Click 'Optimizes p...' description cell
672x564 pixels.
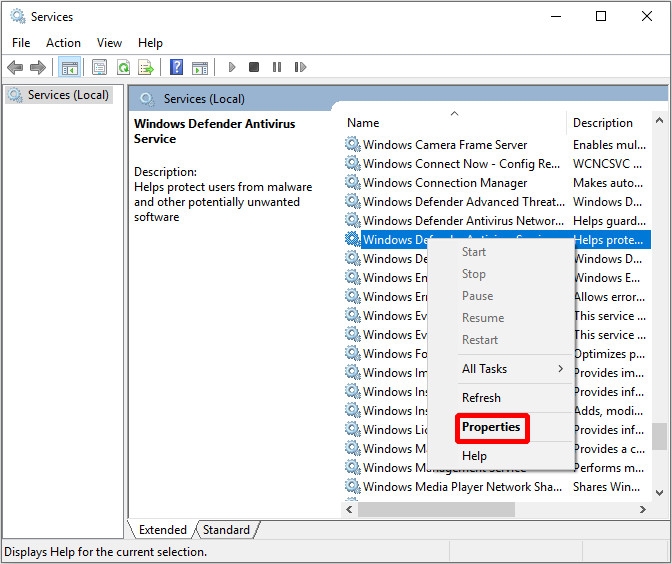click(x=609, y=354)
